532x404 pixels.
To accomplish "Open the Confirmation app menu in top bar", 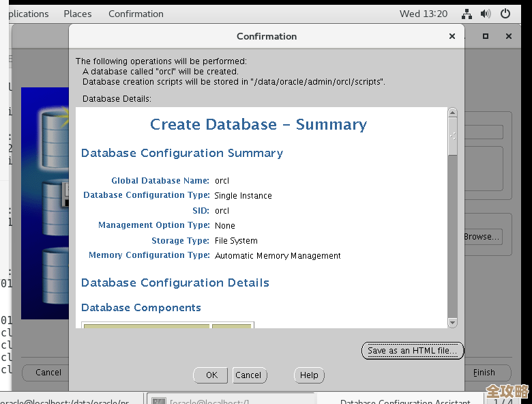I will tap(136, 14).
